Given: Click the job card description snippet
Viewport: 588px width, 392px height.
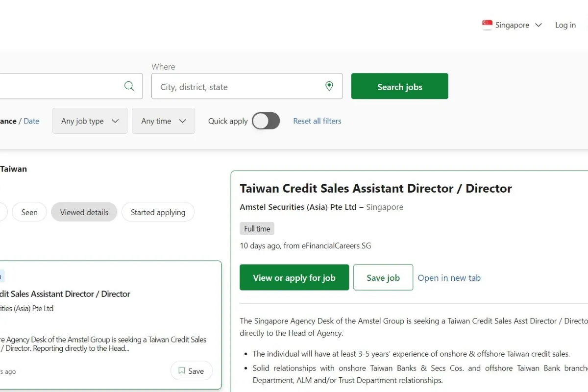Looking at the screenshot, I should 103,344.
